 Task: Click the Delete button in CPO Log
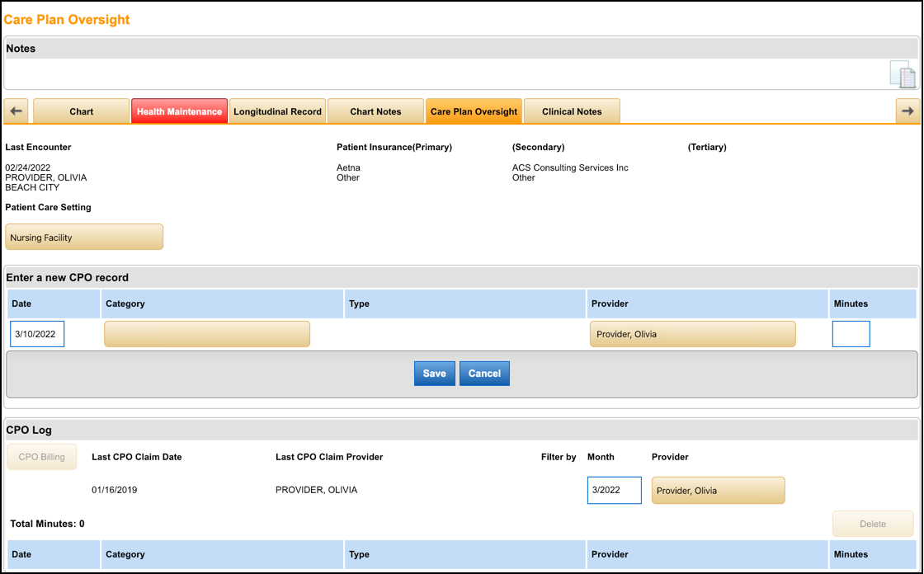[x=873, y=523]
